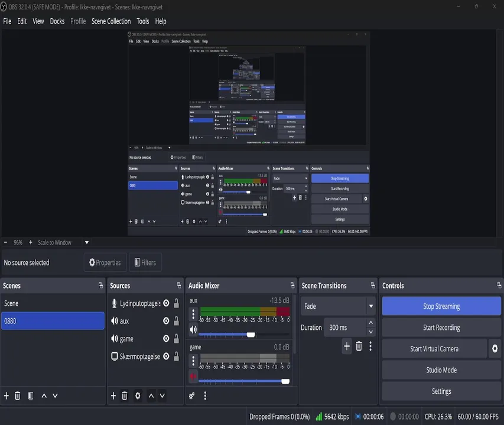The height and width of the screenshot is (425, 504).
Task: Pop out the Scenes dock
Action: tap(100, 285)
